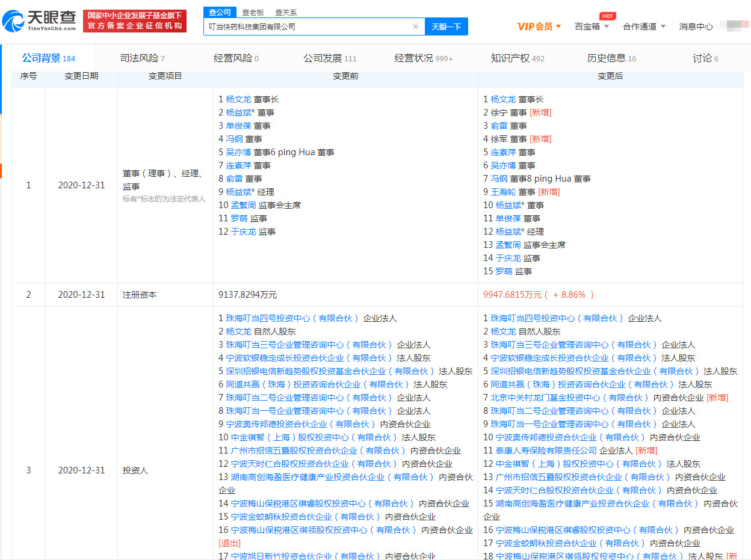751x560 pixels.
Task: Open the 合作通道 dropdown
Action: pyautogui.click(x=644, y=26)
